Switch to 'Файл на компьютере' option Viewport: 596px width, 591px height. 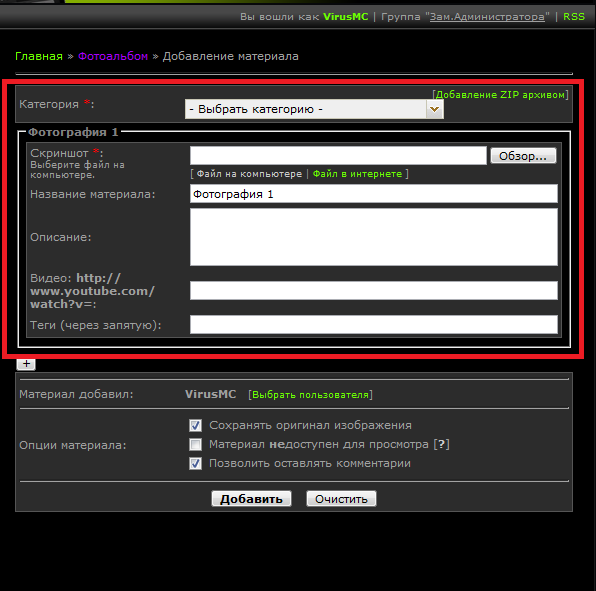(x=249, y=174)
